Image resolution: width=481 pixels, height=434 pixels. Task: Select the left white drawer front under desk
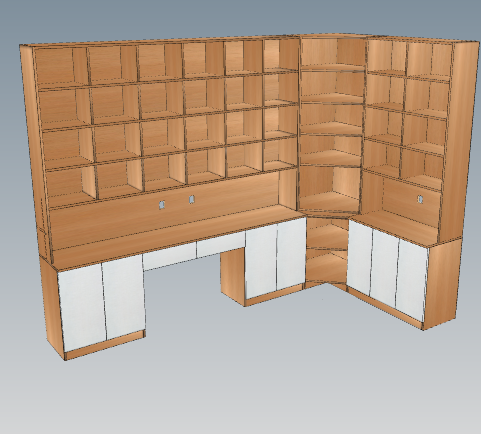[x=169, y=257]
